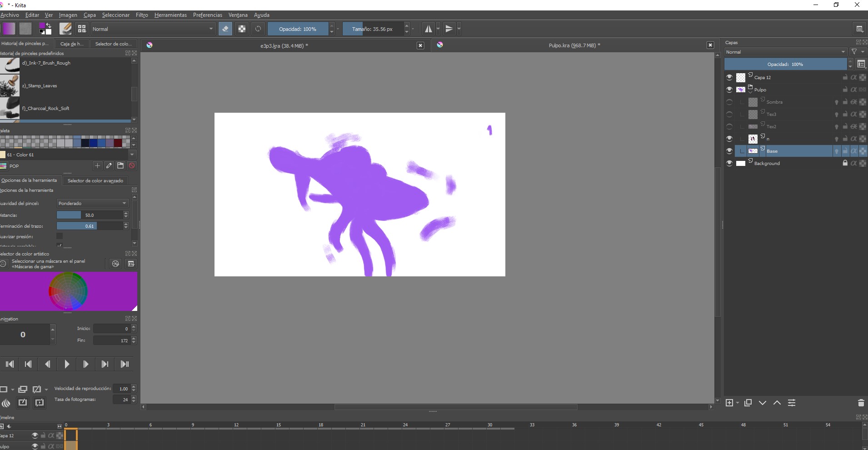Toggle onion skin icon in Animation panel
This screenshot has width=868, height=450.
click(x=6, y=403)
